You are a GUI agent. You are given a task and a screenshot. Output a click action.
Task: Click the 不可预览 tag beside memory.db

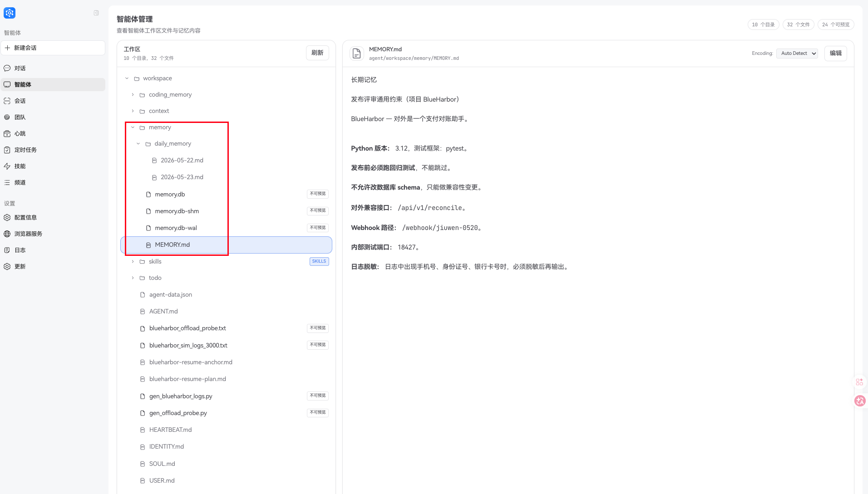(x=318, y=194)
